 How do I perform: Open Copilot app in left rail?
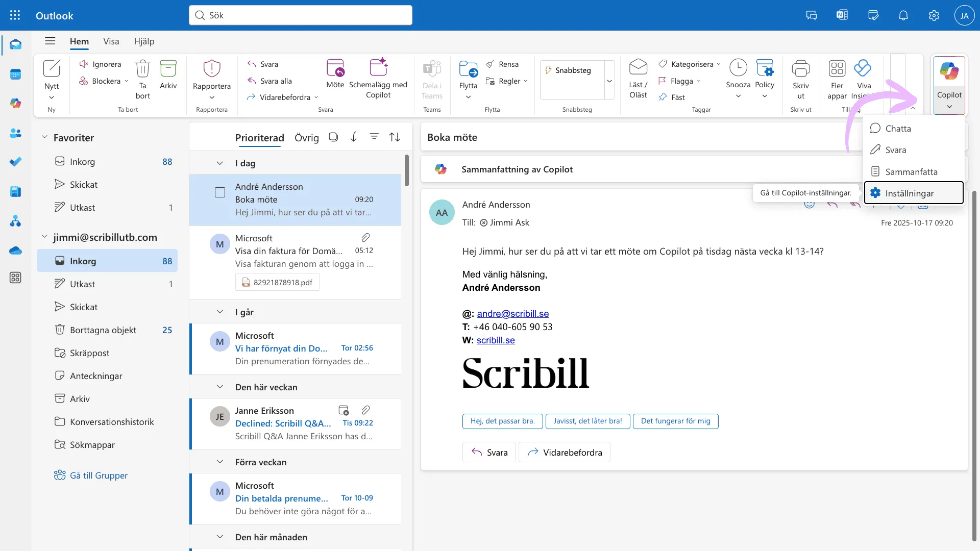pyautogui.click(x=15, y=104)
